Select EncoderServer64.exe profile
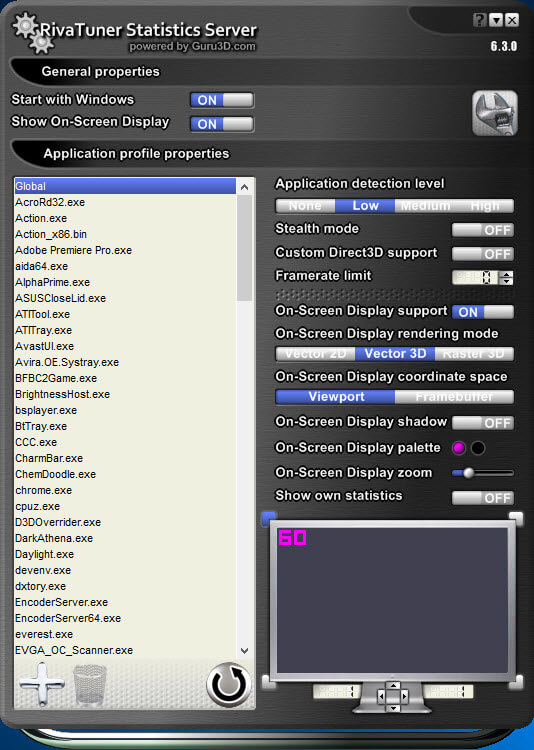 coord(125,618)
